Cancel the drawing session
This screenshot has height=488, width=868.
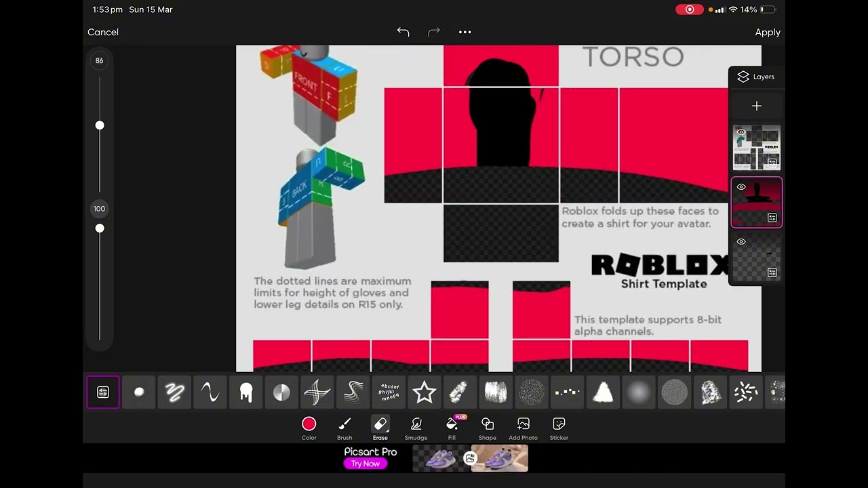[103, 32]
